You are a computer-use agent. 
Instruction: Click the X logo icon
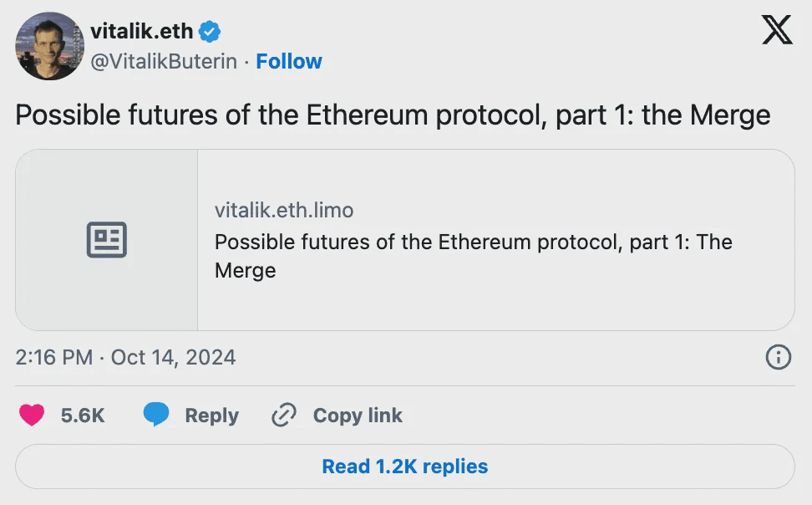[x=777, y=31]
